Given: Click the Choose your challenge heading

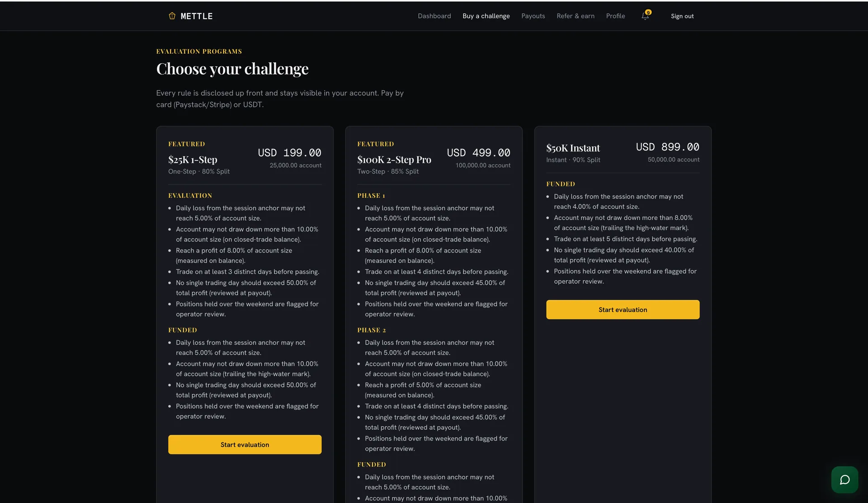Looking at the screenshot, I should [x=232, y=69].
